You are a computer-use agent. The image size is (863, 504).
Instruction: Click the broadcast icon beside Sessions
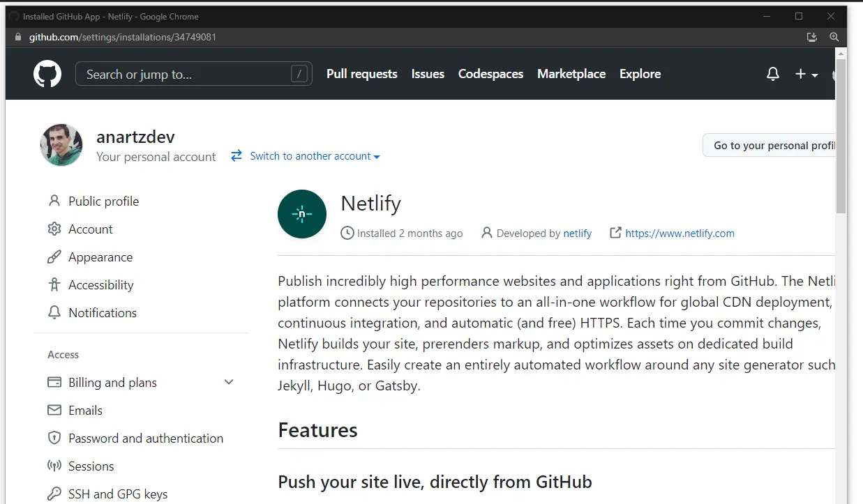[54, 466]
